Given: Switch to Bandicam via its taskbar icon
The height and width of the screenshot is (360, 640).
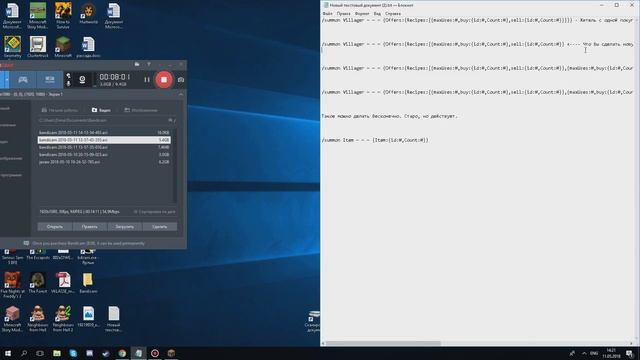Looking at the screenshot, I should click(155, 353).
